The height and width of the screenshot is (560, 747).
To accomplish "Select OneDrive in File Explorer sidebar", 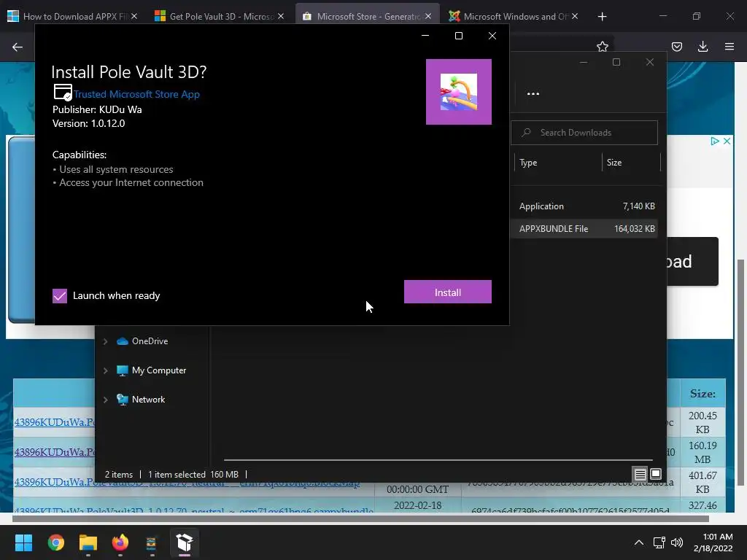I will tap(150, 341).
